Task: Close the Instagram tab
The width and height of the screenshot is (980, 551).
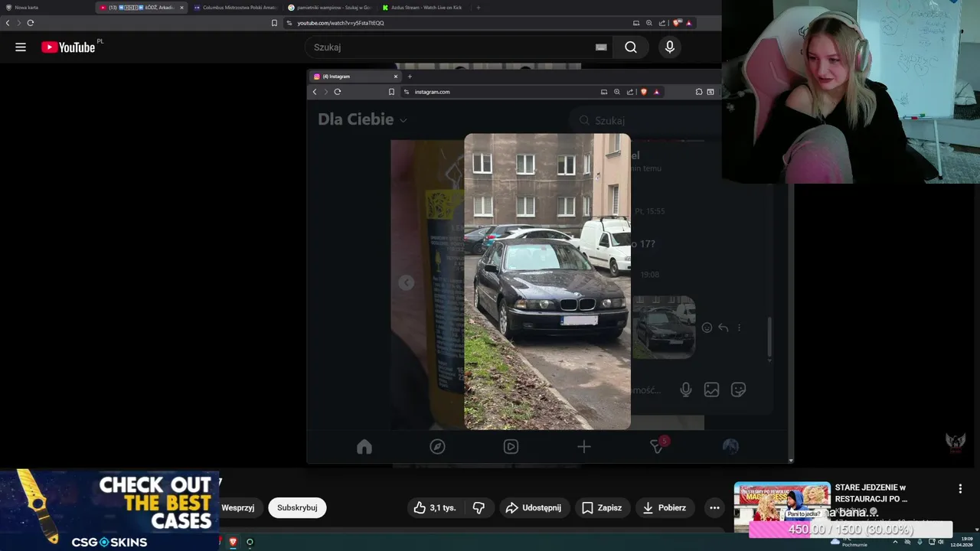Action: click(x=396, y=77)
